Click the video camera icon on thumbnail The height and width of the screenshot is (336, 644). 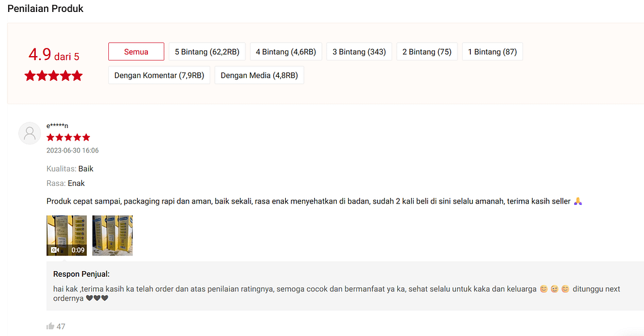[55, 250]
